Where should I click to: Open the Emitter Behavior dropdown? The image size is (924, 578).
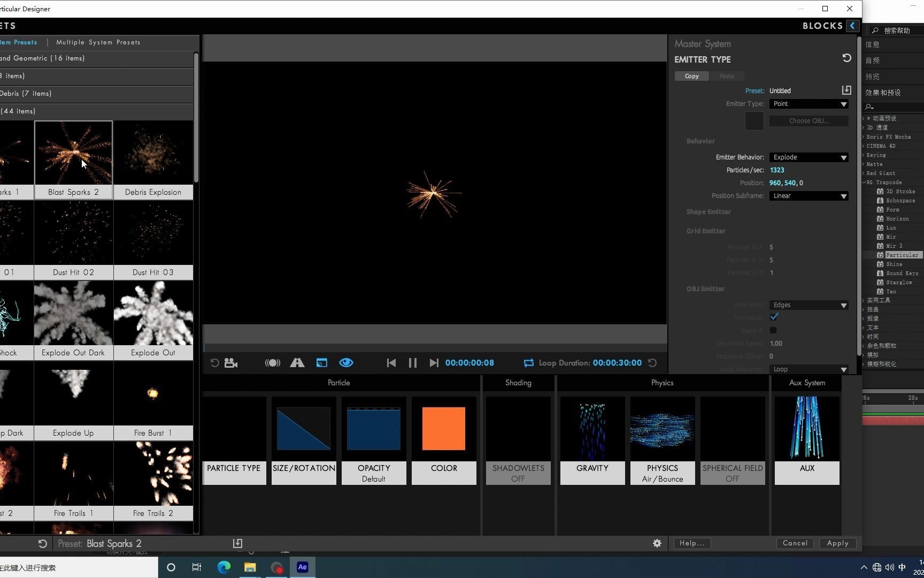(808, 157)
